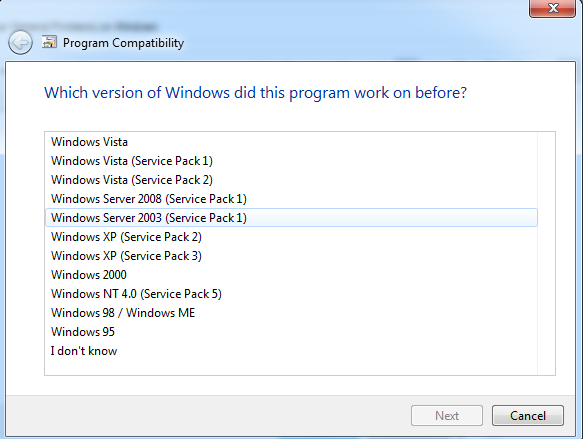Click the Program Compatibility title text

pos(123,43)
